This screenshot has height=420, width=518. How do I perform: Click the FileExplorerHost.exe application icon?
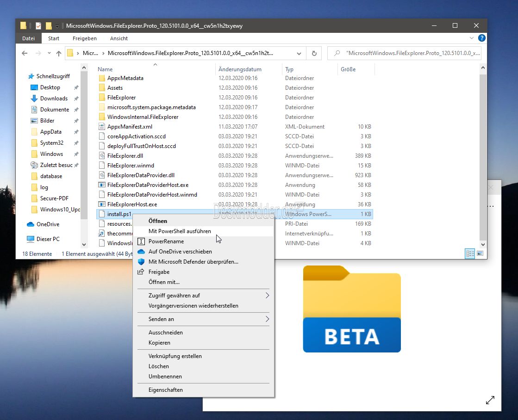pyautogui.click(x=102, y=204)
